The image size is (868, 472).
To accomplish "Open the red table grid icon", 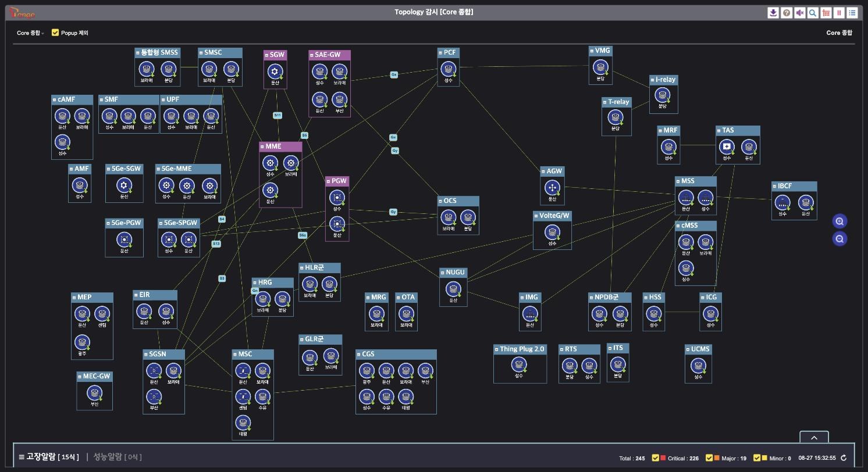I will [x=826, y=13].
